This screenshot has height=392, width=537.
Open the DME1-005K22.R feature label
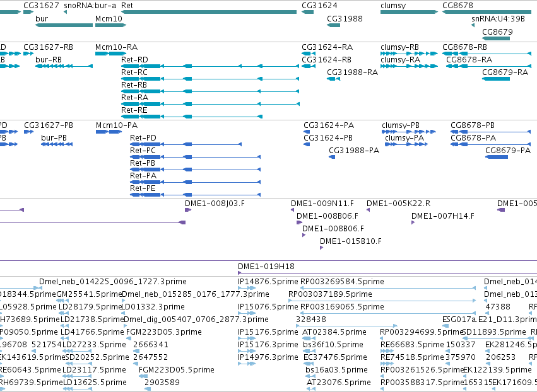399,204
